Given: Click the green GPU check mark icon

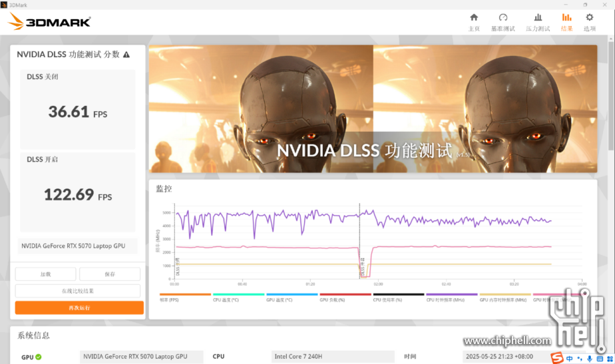Looking at the screenshot, I should coord(39,357).
